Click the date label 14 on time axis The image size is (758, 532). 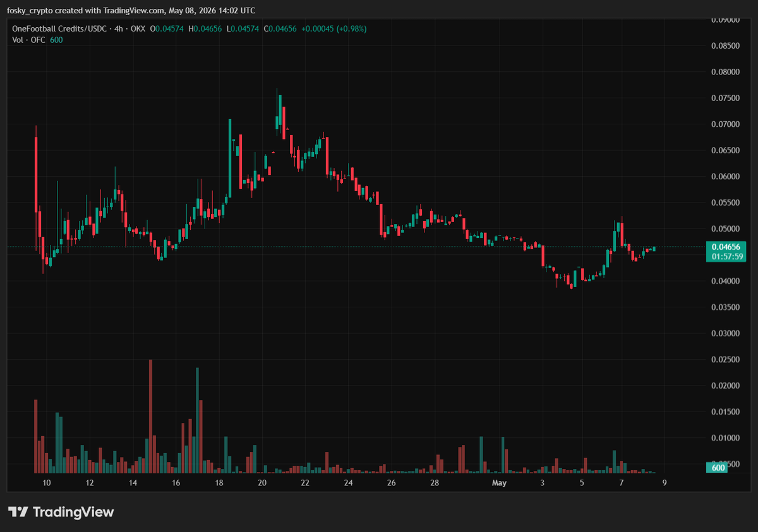133,483
